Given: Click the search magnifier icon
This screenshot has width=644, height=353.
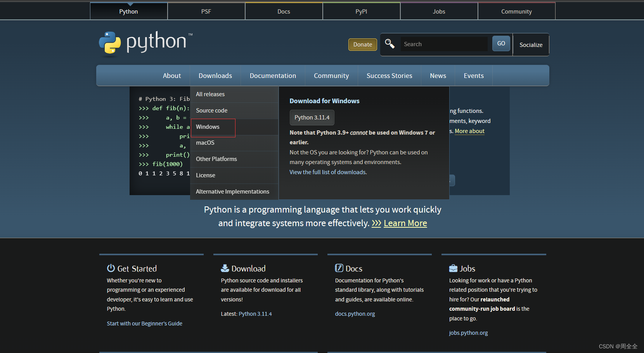Looking at the screenshot, I should pyautogui.click(x=390, y=44).
